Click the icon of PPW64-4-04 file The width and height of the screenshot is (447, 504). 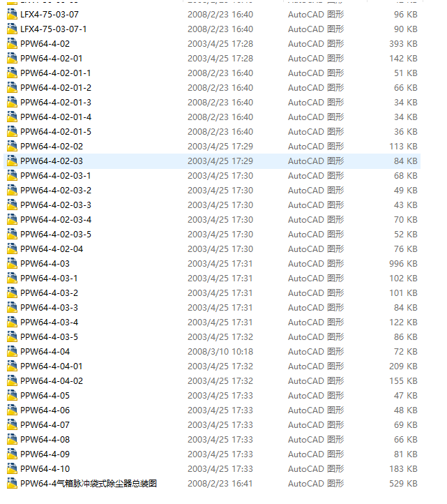12,352
